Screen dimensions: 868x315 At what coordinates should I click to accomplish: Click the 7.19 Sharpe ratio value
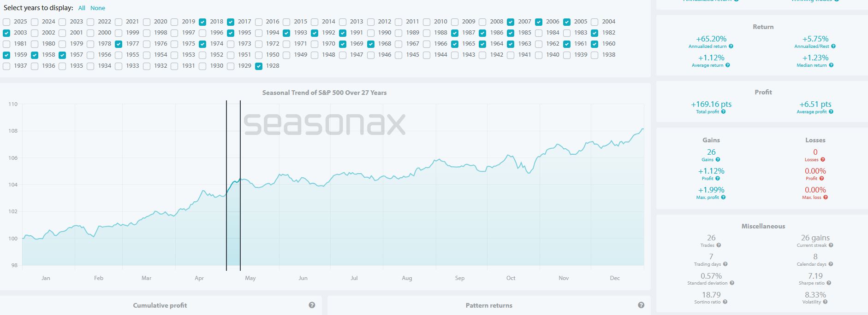815,276
